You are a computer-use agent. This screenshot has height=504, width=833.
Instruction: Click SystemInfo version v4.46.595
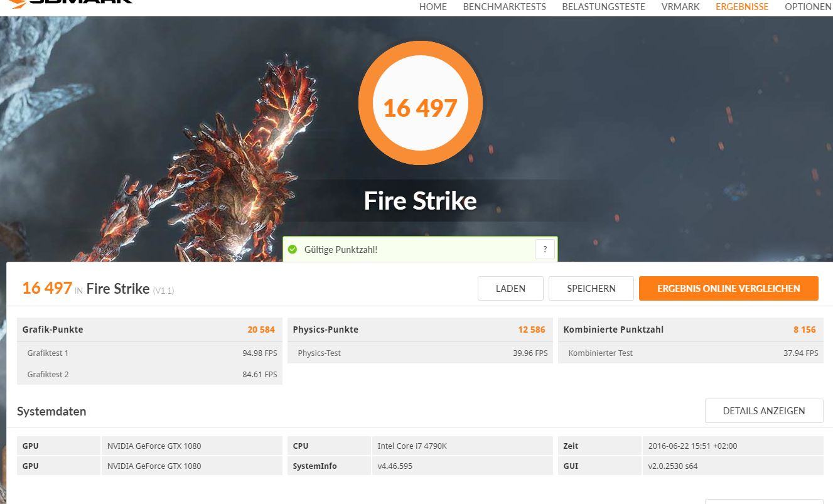pyautogui.click(x=395, y=466)
